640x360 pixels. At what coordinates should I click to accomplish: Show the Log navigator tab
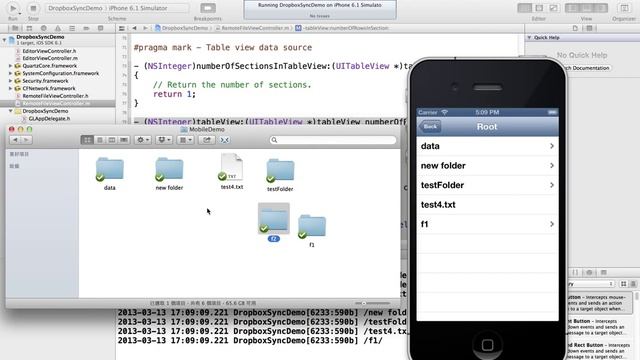(100, 28)
